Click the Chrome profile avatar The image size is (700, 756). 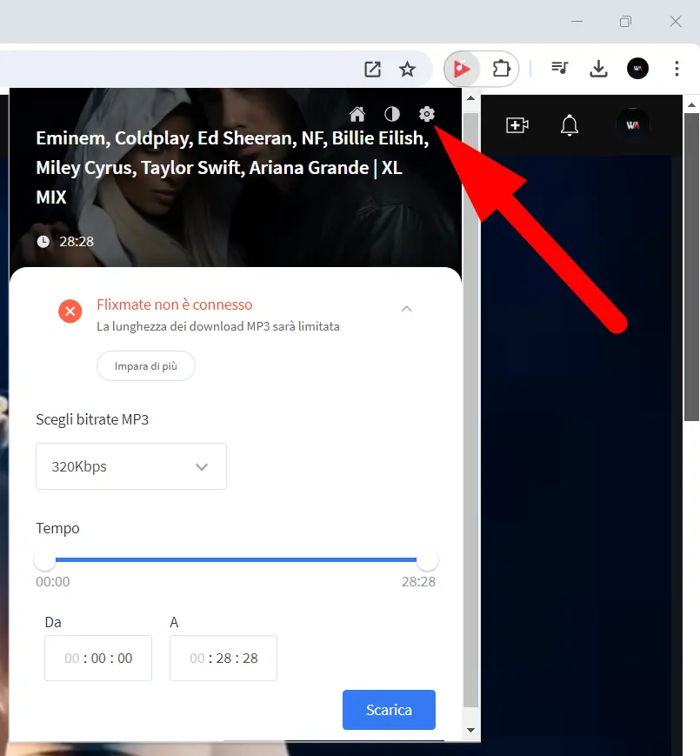(637, 69)
